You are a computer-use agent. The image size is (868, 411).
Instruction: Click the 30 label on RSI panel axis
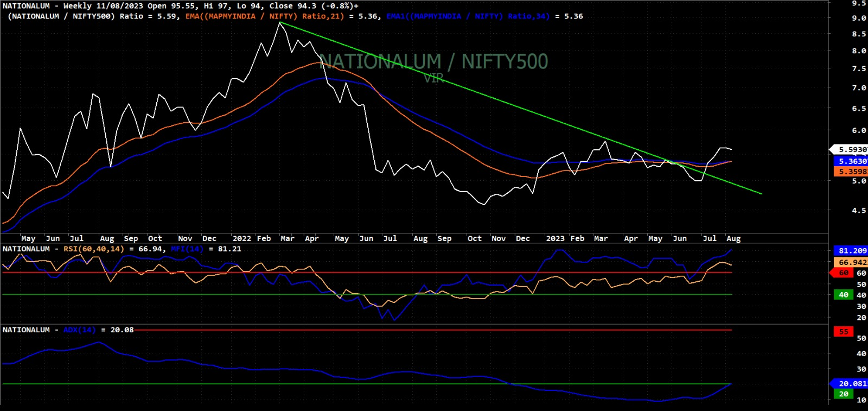(x=861, y=307)
